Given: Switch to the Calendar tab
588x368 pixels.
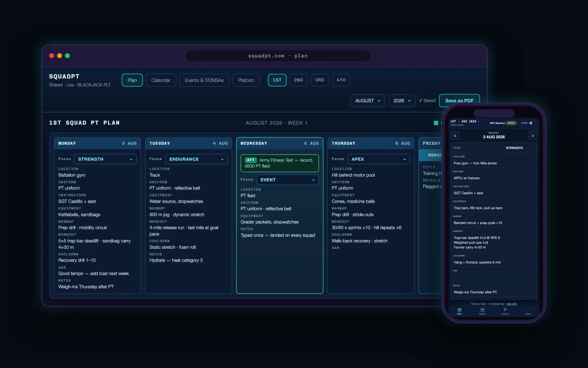Looking at the screenshot, I should 161,80.
